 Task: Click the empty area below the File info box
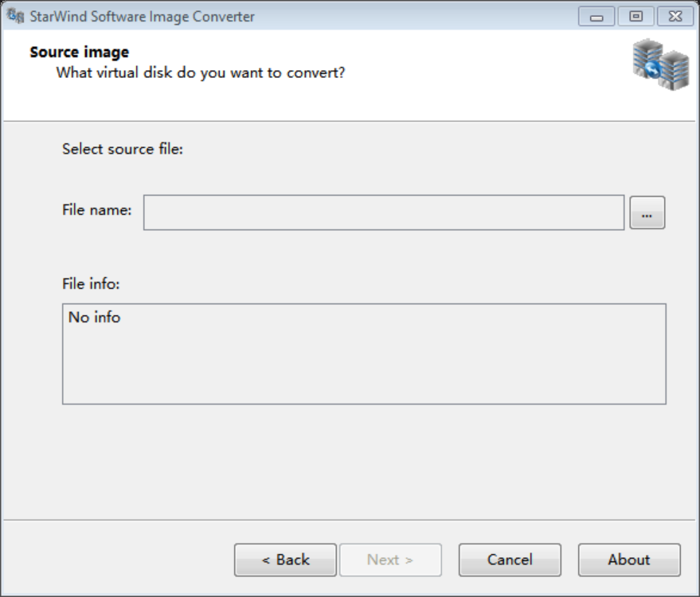point(364,462)
